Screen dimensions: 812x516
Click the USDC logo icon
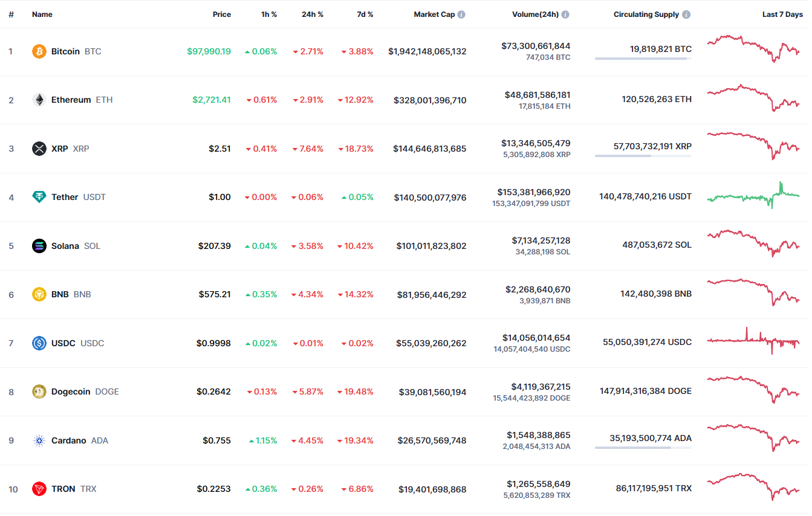pyautogui.click(x=39, y=343)
